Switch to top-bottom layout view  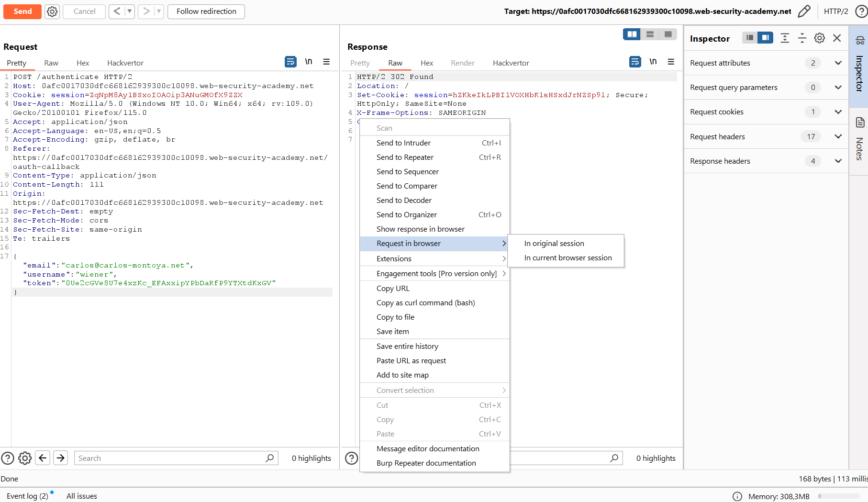click(x=650, y=34)
